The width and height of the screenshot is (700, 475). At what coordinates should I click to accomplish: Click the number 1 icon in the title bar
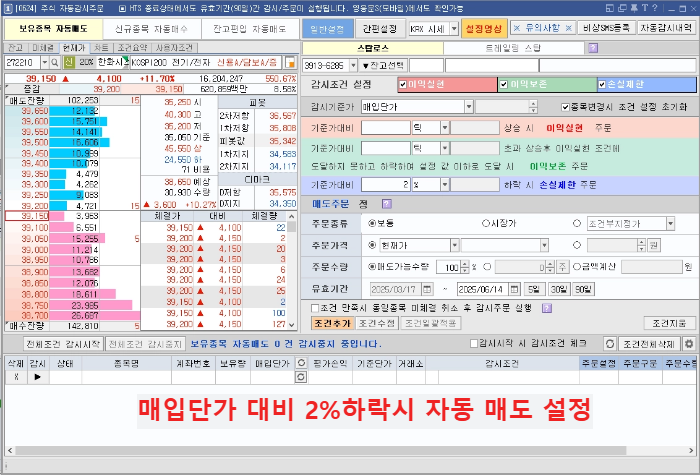[x=8, y=8]
